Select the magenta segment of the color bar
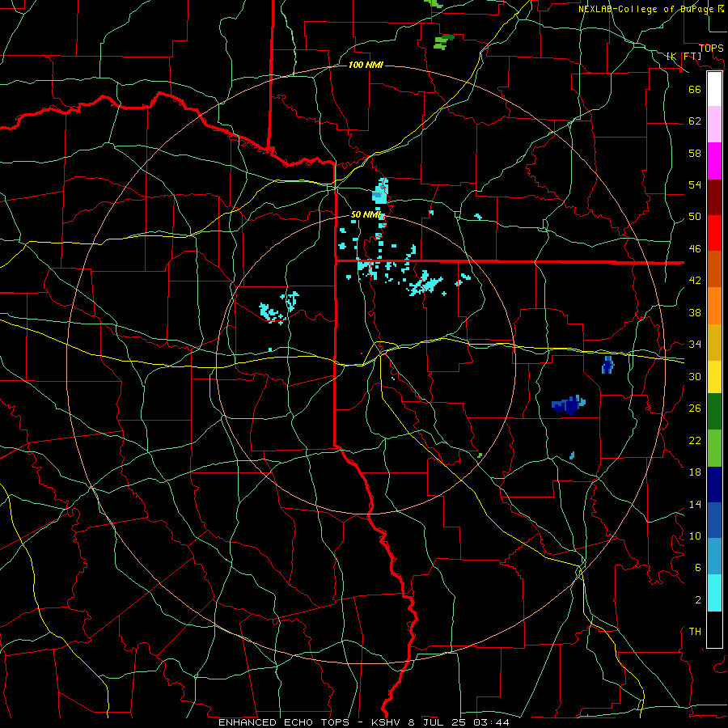Viewport: 728px width, 728px height. tap(714, 161)
